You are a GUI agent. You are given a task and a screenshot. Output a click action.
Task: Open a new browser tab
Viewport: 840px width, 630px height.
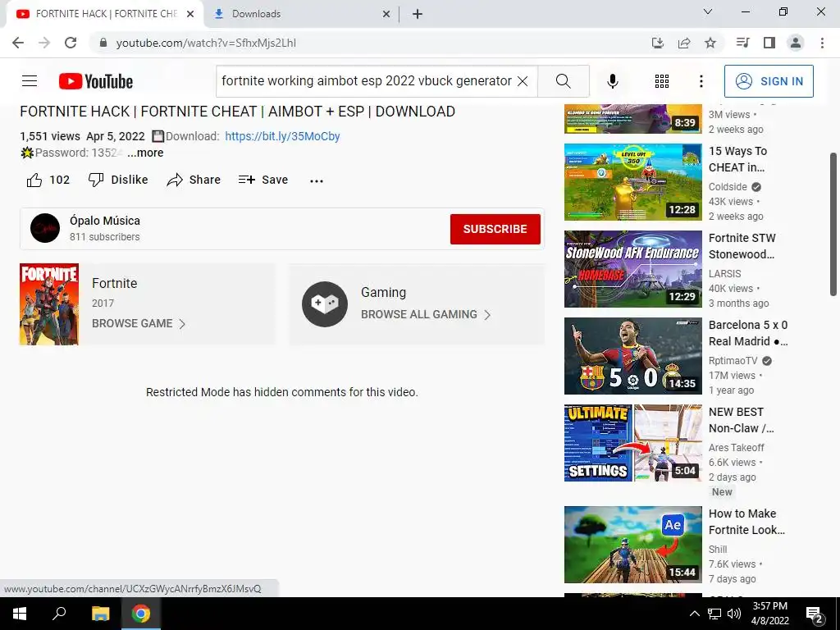(x=418, y=15)
